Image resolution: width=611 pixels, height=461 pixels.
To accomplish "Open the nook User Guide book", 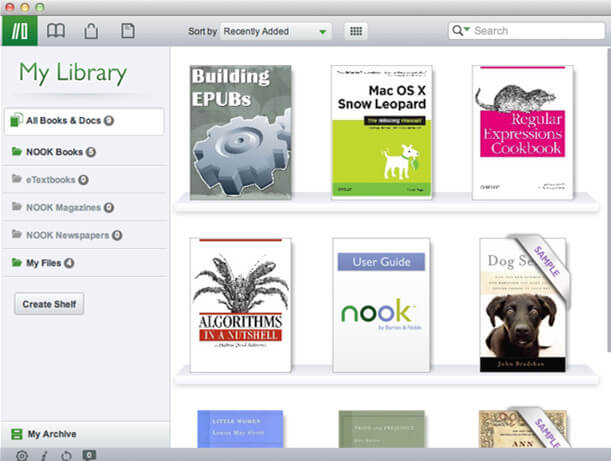I will tap(381, 305).
